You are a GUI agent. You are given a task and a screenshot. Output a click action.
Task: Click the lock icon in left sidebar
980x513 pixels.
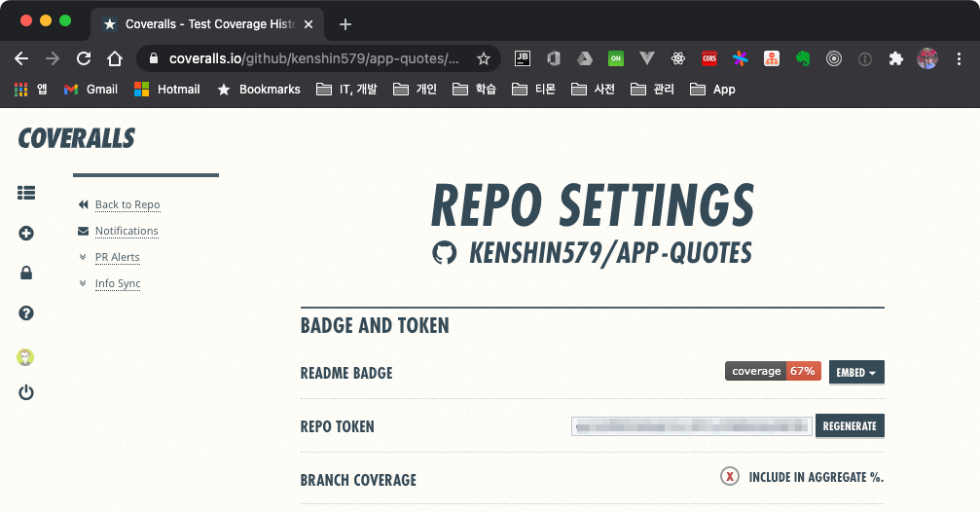click(x=26, y=274)
